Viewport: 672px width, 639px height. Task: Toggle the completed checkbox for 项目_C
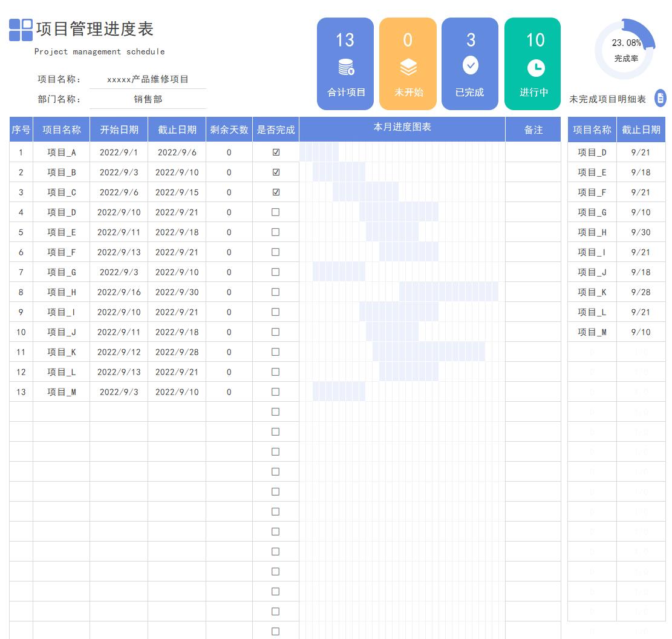coord(276,192)
